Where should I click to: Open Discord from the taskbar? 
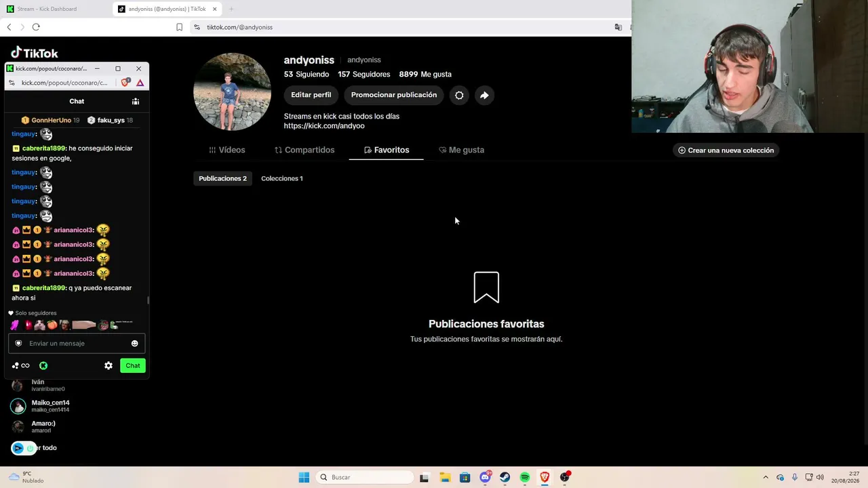point(485,477)
